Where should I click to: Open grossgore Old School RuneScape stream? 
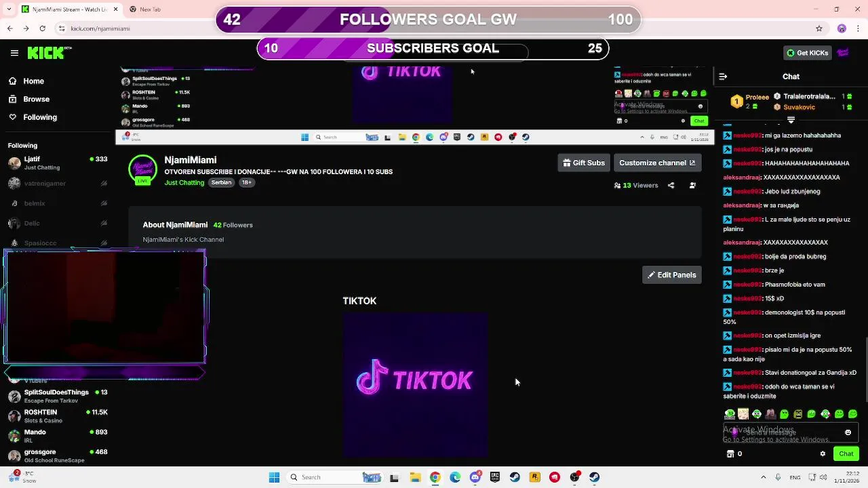click(x=58, y=455)
